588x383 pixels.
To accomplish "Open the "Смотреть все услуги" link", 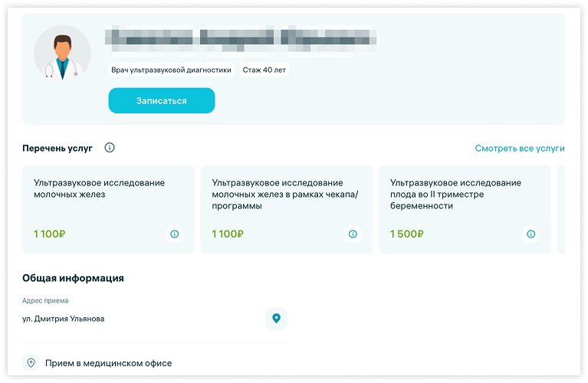I will coord(519,149).
